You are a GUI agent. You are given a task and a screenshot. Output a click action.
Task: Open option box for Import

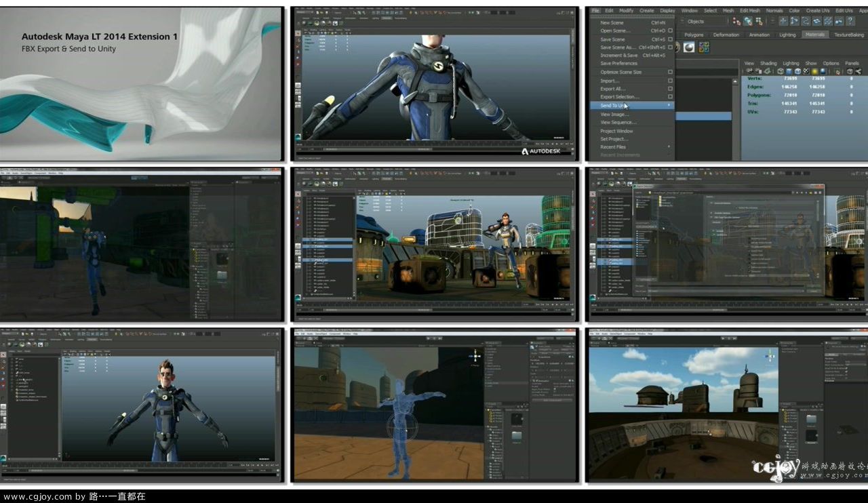[671, 81]
